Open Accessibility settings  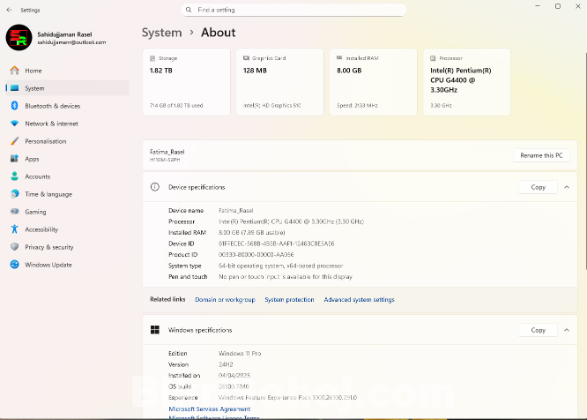click(67, 229)
